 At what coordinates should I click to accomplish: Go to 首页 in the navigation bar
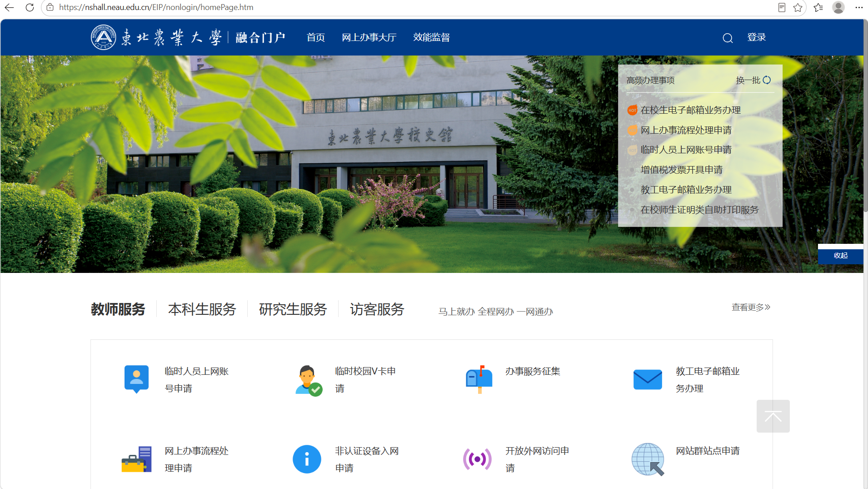tap(316, 37)
